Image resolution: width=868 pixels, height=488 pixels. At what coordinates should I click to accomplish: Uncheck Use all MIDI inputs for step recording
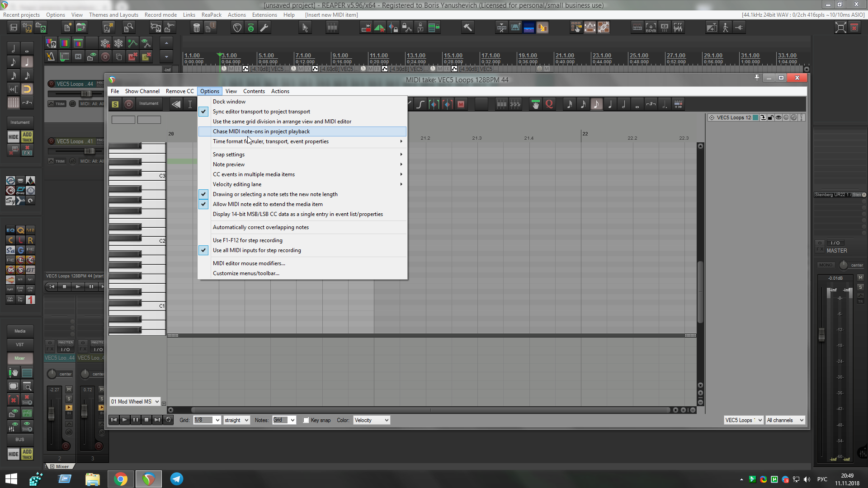point(256,250)
